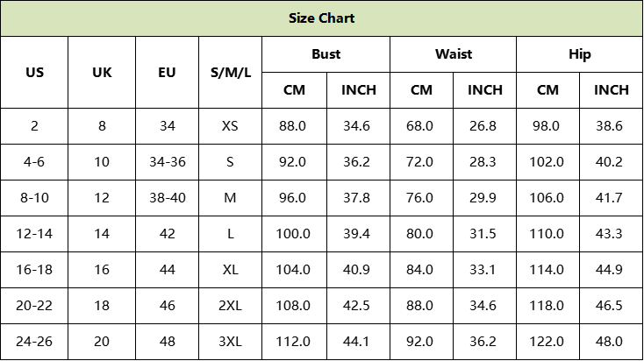Select the EU size 34-36 cell
644x361 pixels.
[x=168, y=162]
